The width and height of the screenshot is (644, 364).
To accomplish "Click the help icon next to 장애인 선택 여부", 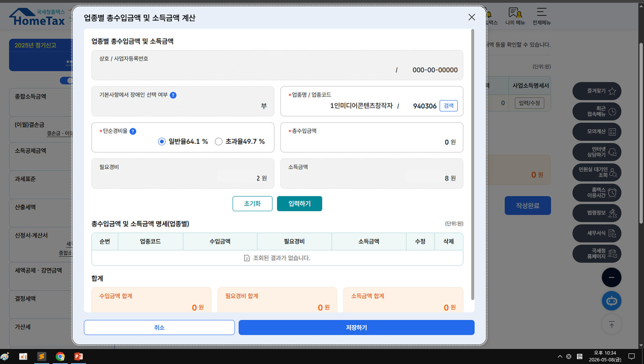I will [173, 95].
